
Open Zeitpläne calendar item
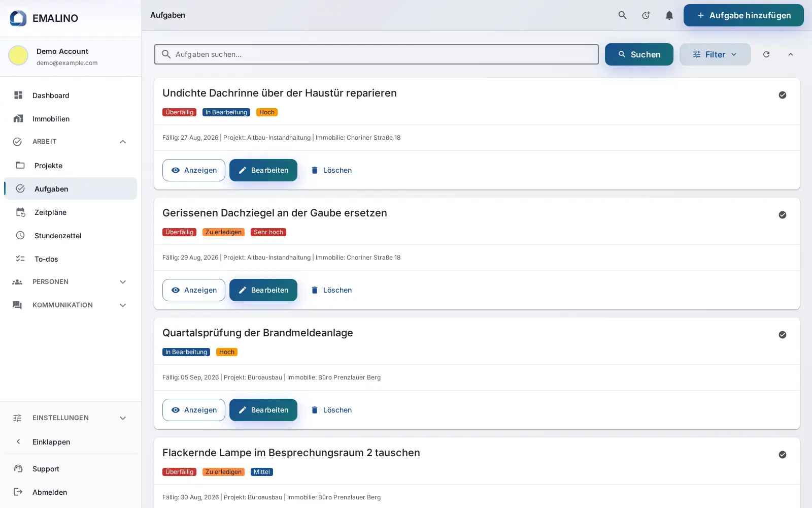(x=71, y=212)
